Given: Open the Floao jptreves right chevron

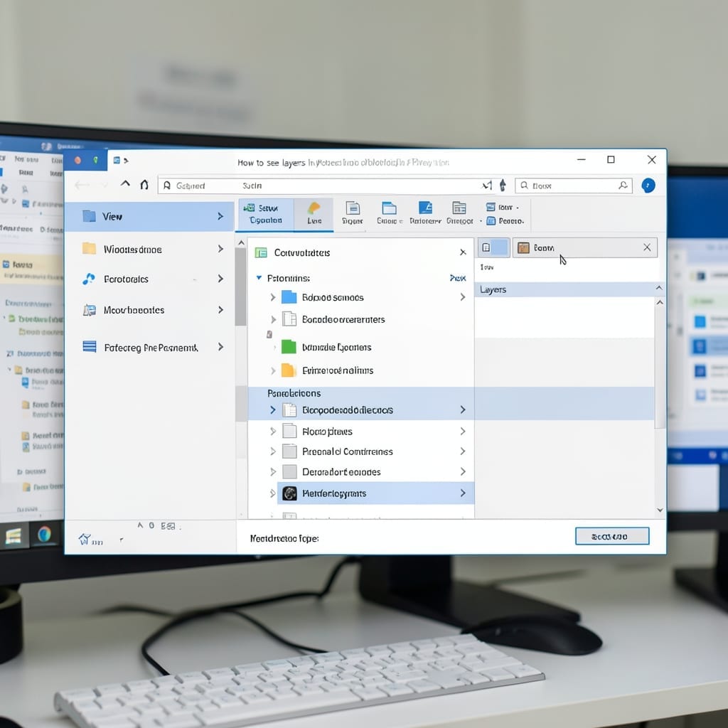Looking at the screenshot, I should (462, 432).
